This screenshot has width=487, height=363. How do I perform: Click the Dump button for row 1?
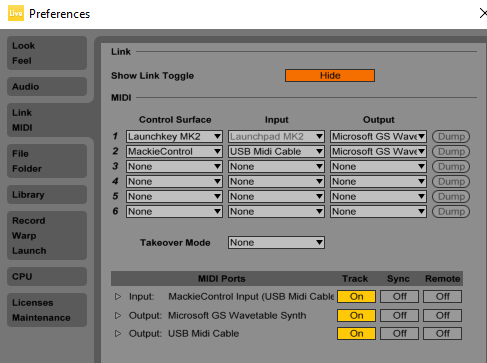coord(451,136)
